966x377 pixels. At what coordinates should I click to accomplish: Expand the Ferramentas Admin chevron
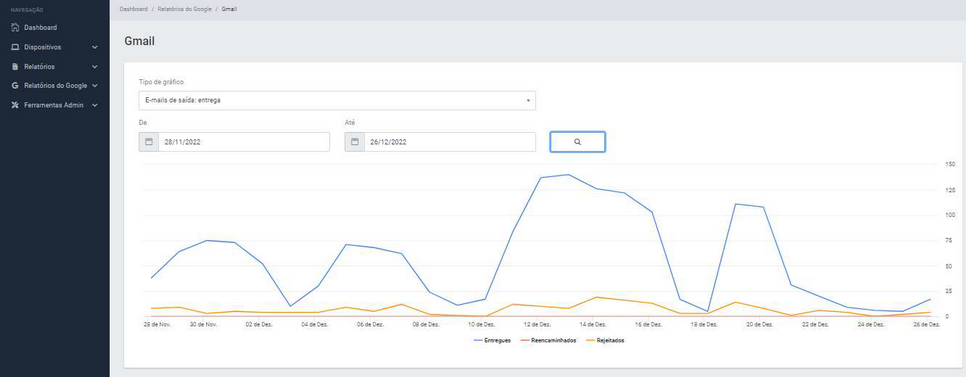[x=95, y=105]
